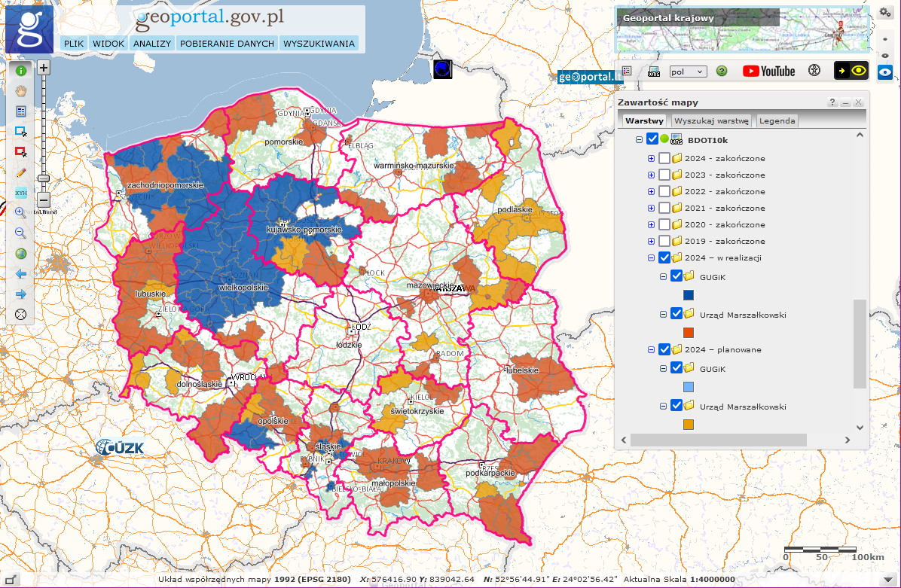Screen dimensions: 901x588
Task: Select the red rectangle selection tool
Action: point(21,151)
